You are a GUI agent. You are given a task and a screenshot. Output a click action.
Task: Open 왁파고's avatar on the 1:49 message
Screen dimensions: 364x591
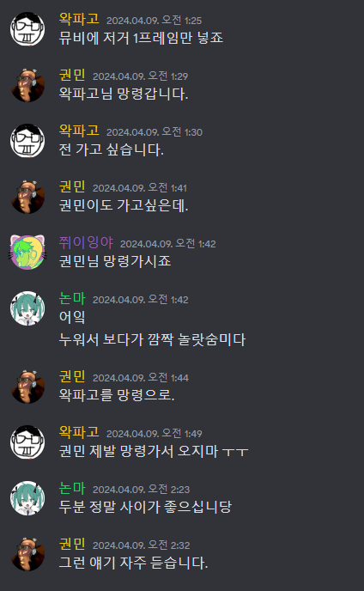point(27,442)
